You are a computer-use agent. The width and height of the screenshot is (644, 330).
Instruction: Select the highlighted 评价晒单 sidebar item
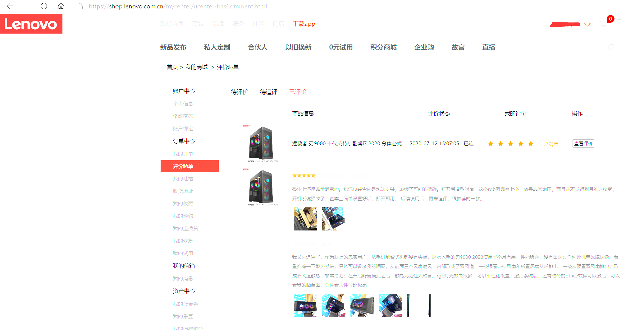190,166
